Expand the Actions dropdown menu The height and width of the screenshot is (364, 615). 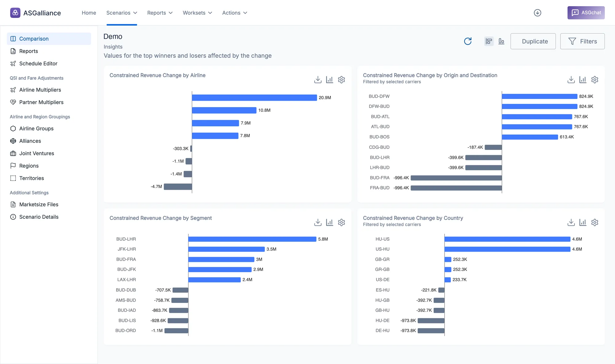(x=235, y=13)
